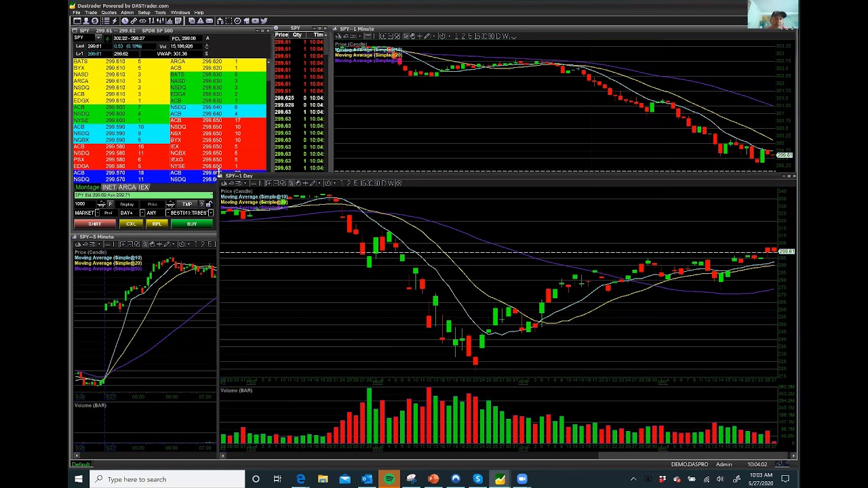
Task: Open the candlestick chart icon in main toolbar
Action: (161, 21)
